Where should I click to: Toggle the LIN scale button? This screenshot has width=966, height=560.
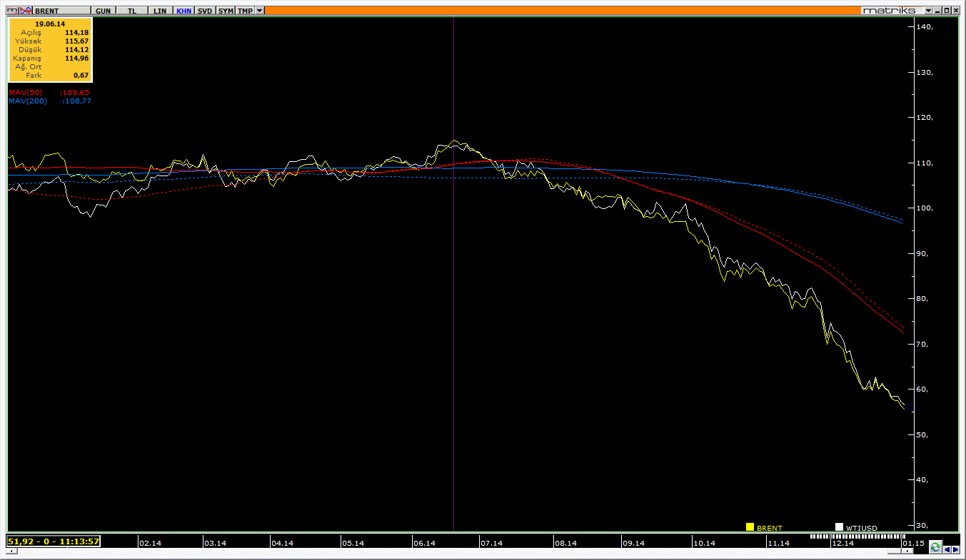(x=160, y=11)
